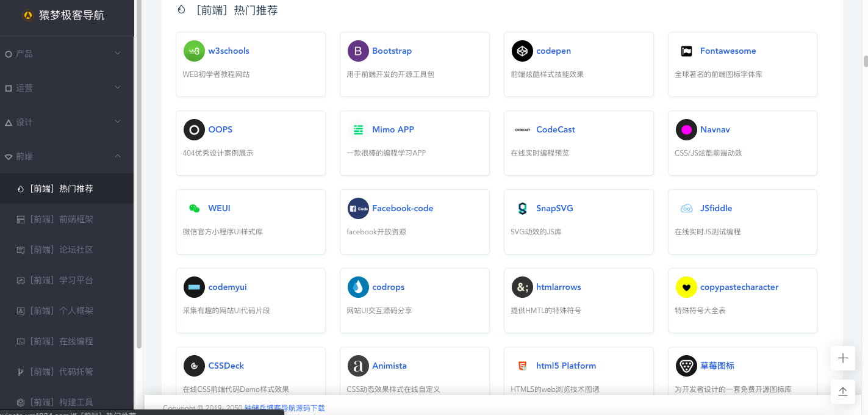Click the codepen black cube icon
The width and height of the screenshot is (868, 415).
click(522, 51)
